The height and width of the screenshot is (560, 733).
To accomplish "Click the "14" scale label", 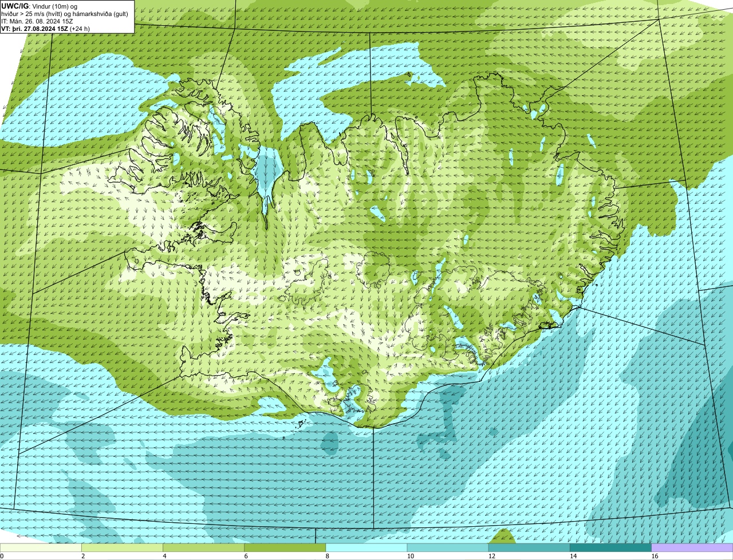I will [573, 556].
